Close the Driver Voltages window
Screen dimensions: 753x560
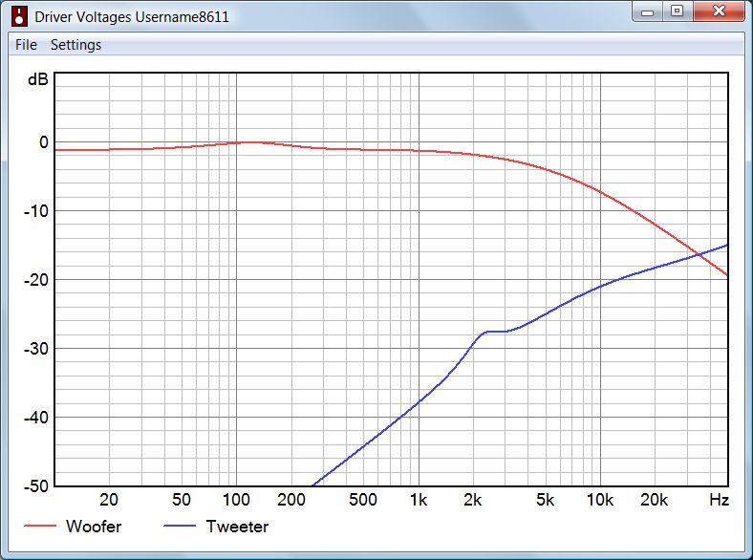pos(719,11)
